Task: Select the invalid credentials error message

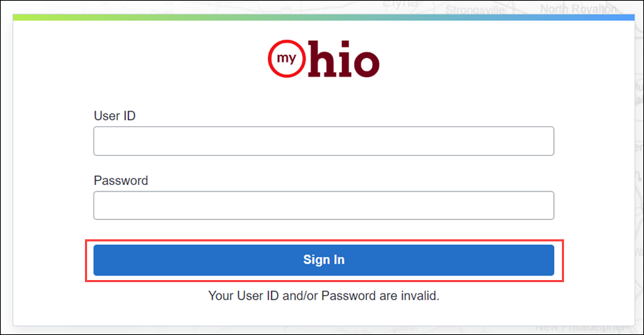Action: (323, 296)
